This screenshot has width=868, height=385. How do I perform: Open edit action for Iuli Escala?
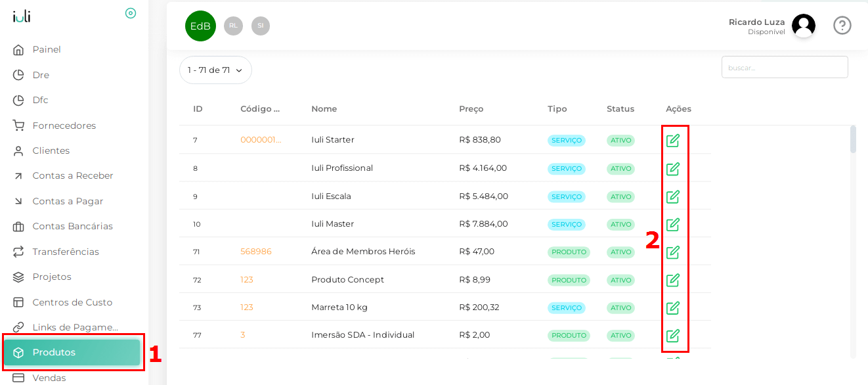click(x=673, y=196)
